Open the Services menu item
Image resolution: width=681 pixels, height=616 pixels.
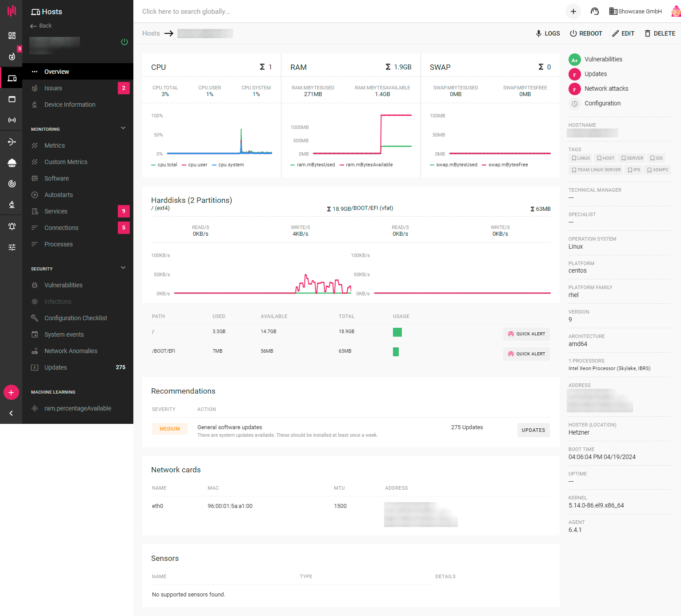56,211
